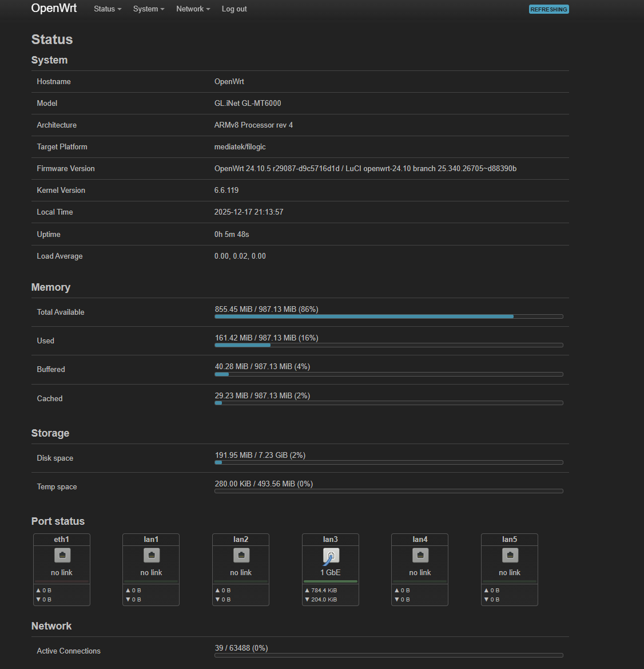Image resolution: width=644 pixels, height=669 pixels.
Task: Click the Disk space usage bar
Action: (388, 462)
